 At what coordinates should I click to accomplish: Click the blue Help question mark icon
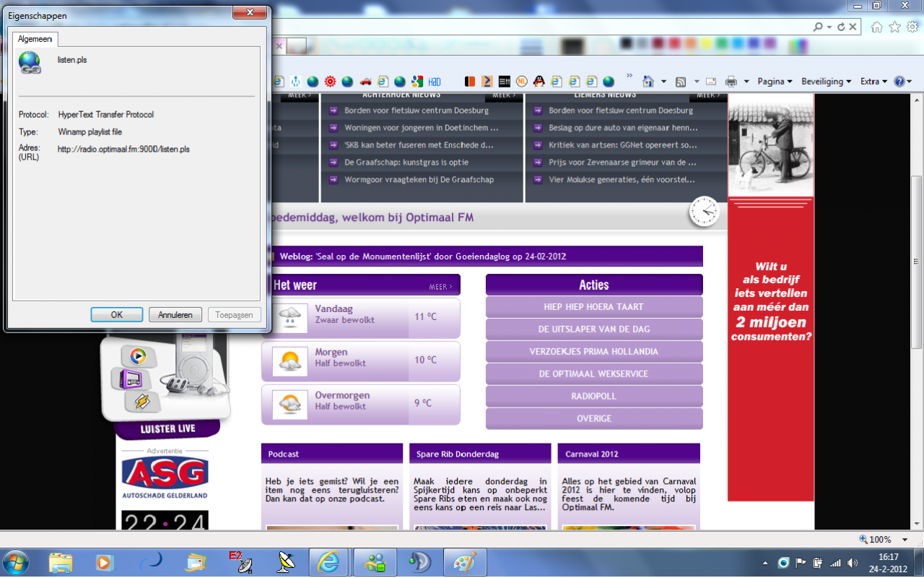[x=899, y=82]
